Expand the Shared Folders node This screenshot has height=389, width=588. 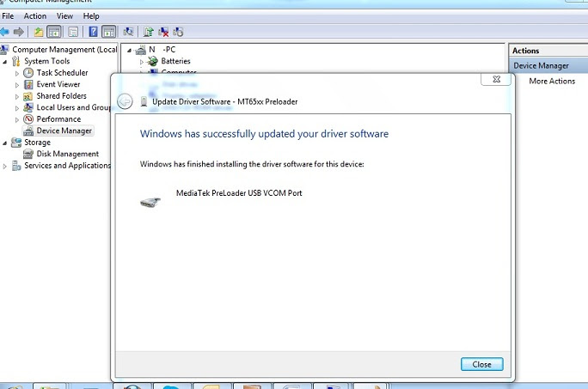tap(17, 97)
